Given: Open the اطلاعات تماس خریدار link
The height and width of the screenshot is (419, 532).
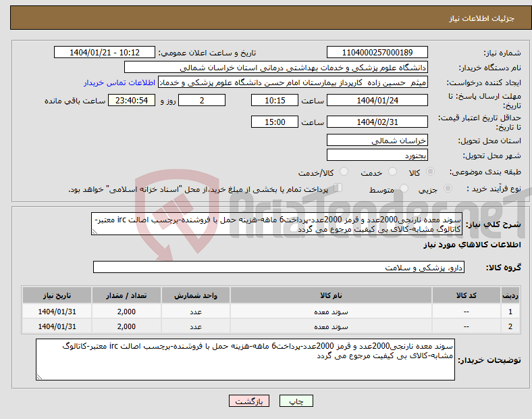Looking at the screenshot, I should tap(119, 82).
